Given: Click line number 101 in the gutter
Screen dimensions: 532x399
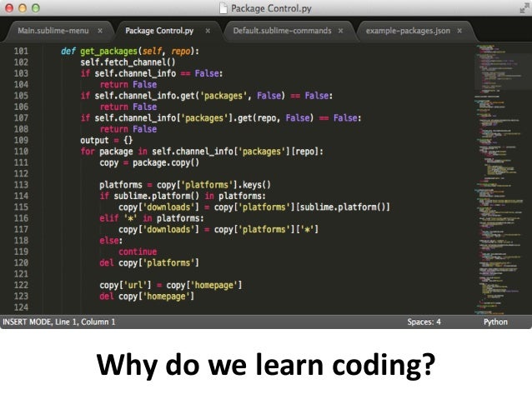Looking at the screenshot, I should click(x=21, y=51).
